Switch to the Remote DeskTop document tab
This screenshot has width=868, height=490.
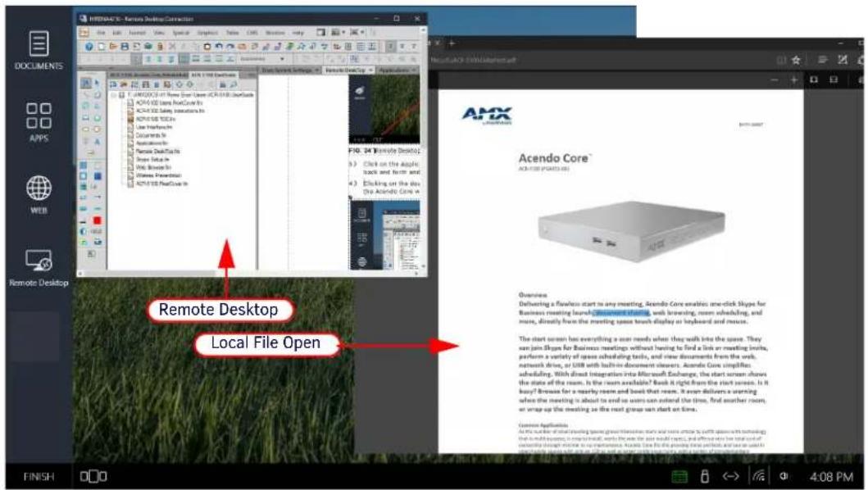(348, 70)
